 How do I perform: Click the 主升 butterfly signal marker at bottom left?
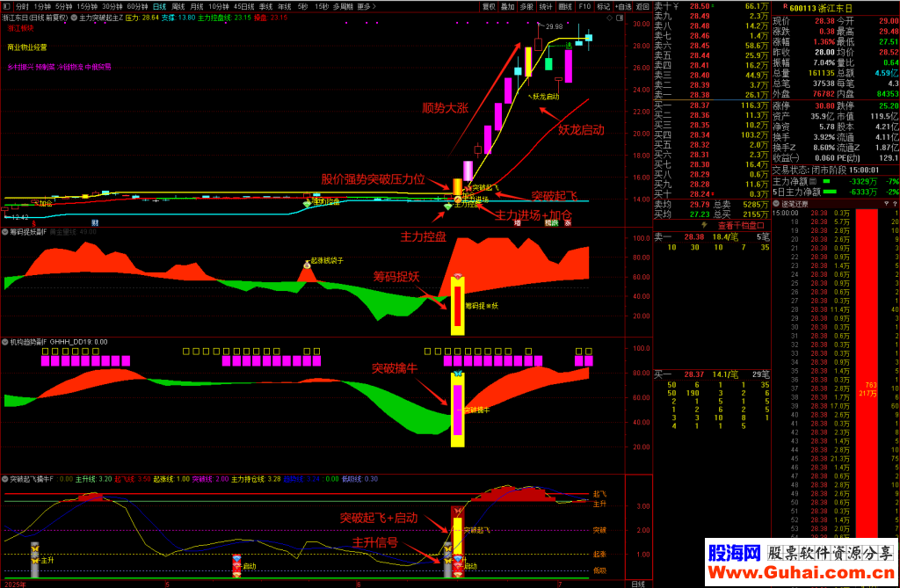coord(35,559)
